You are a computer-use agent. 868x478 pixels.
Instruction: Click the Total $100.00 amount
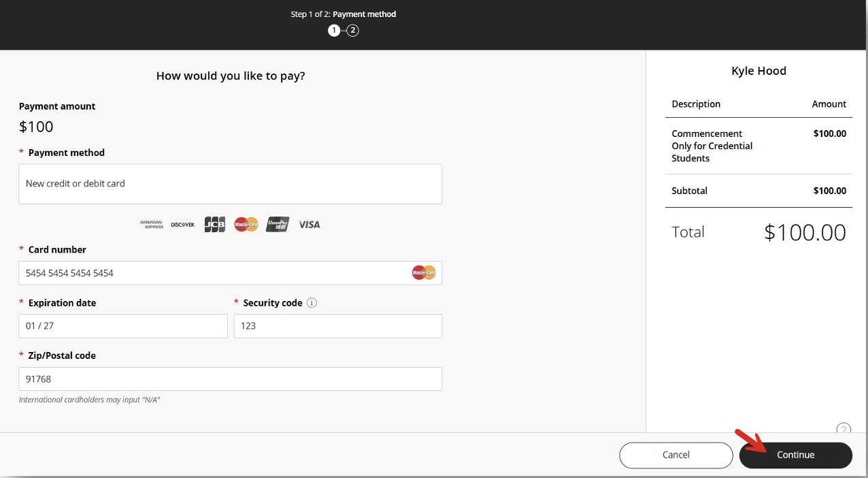[805, 232]
